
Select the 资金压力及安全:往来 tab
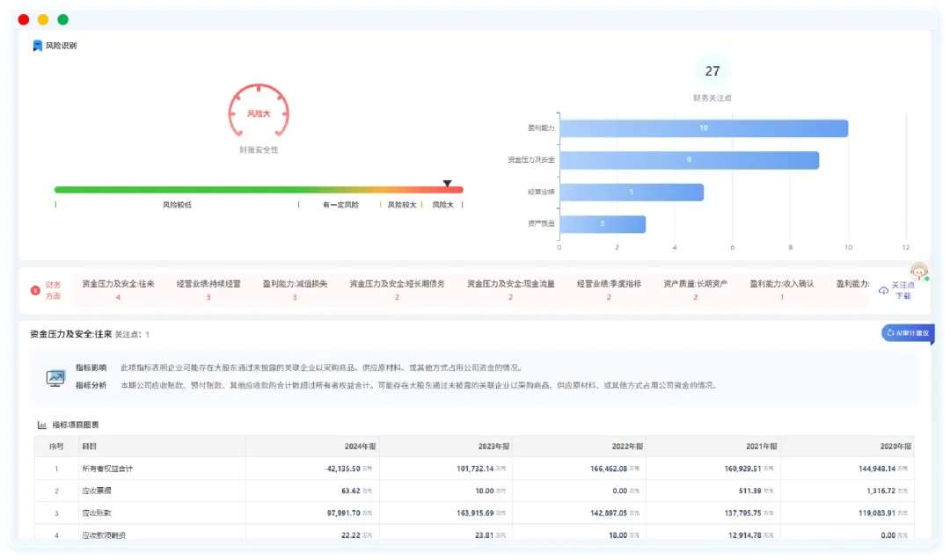[x=118, y=290]
